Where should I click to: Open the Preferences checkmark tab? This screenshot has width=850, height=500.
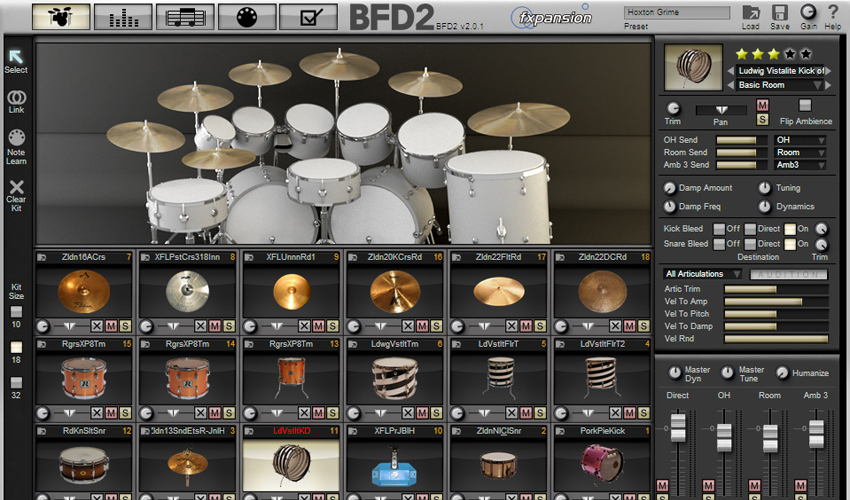tap(308, 16)
